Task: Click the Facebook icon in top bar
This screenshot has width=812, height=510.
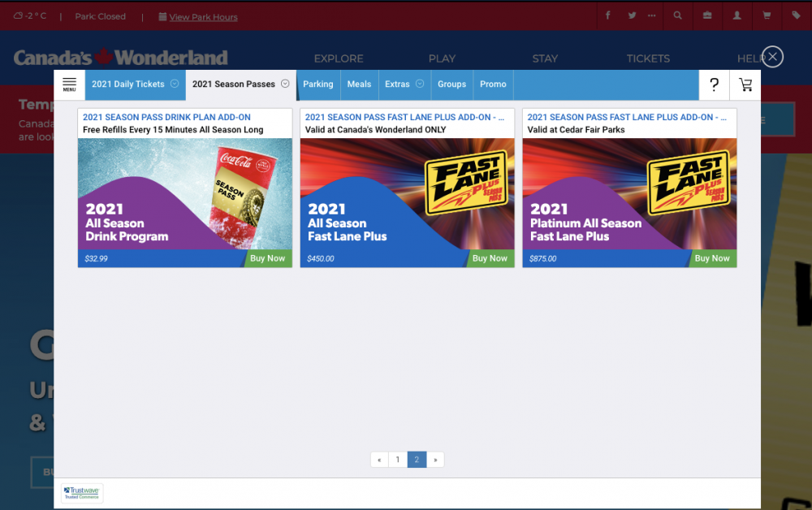Action: [608, 15]
